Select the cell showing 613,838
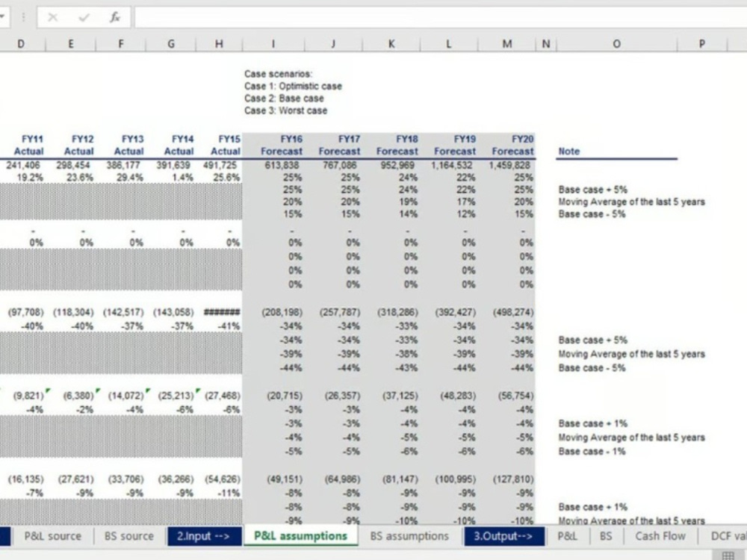 point(281,165)
